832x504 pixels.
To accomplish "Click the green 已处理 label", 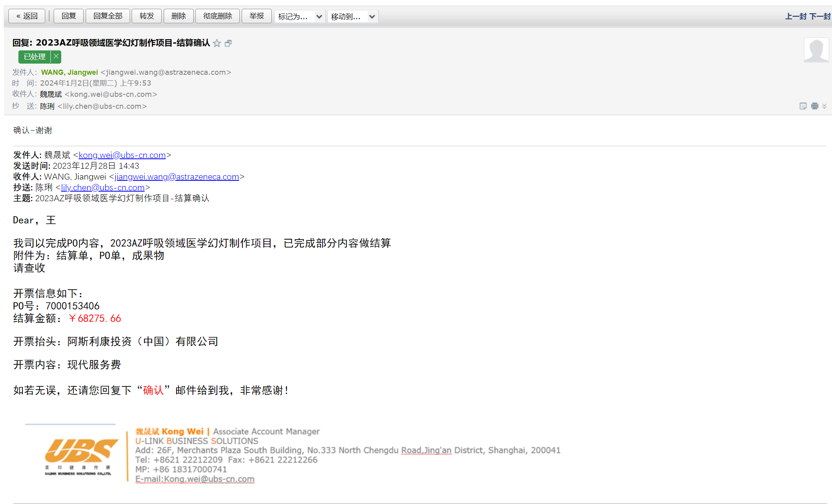I will pos(34,57).
